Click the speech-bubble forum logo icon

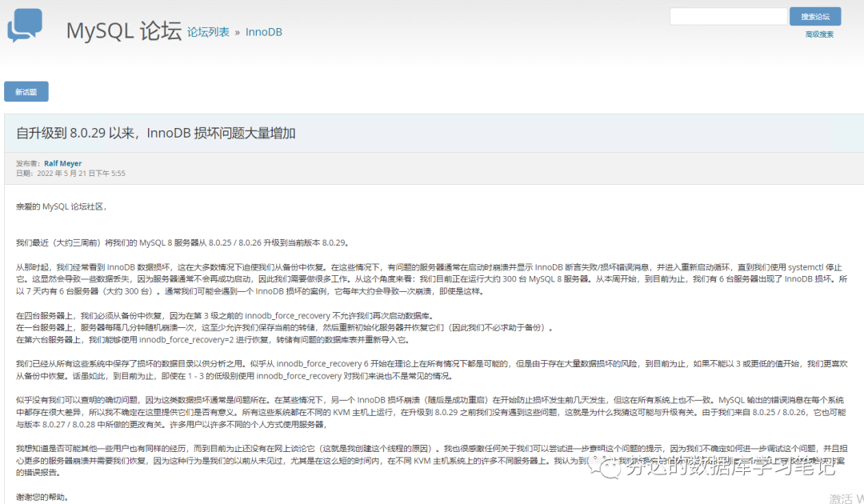pyautogui.click(x=24, y=24)
